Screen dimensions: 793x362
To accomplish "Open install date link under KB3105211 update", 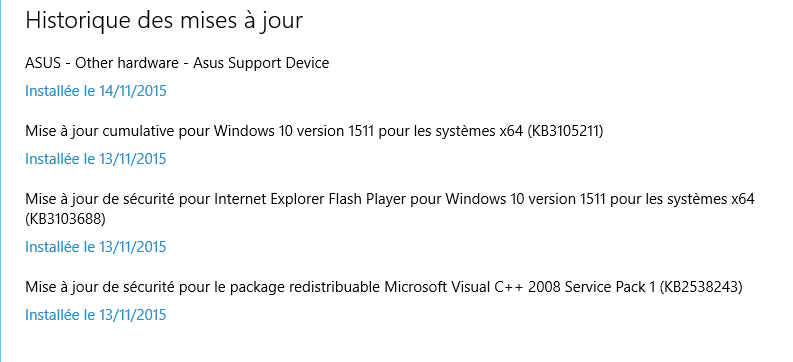I will point(96,159).
